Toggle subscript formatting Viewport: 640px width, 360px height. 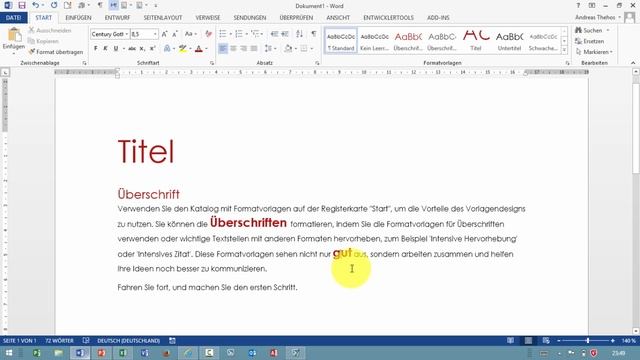[x=142, y=49]
